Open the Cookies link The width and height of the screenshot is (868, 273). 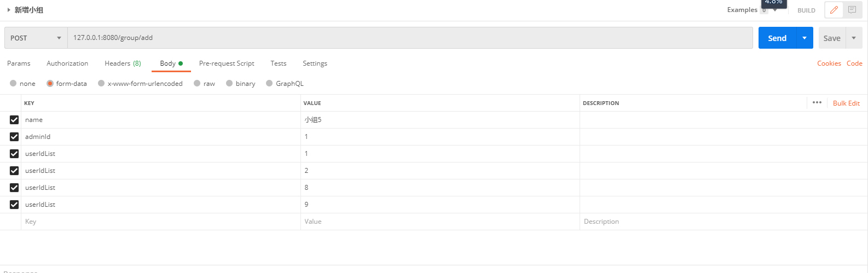(829, 63)
